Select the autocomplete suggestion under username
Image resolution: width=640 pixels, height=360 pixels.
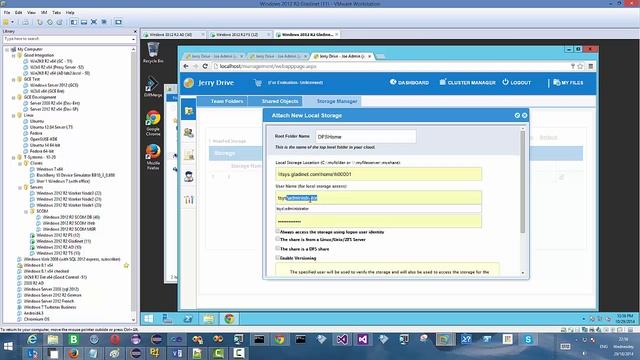[378, 209]
